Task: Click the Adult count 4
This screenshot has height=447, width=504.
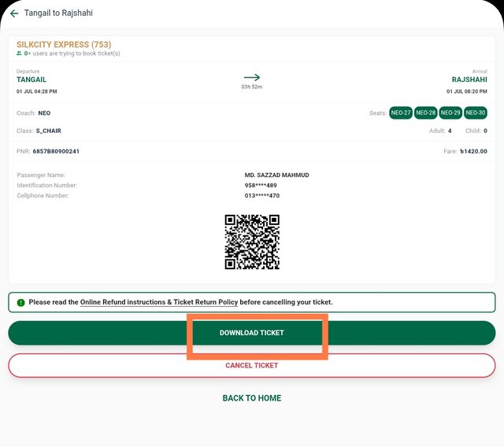Action: [x=450, y=131]
